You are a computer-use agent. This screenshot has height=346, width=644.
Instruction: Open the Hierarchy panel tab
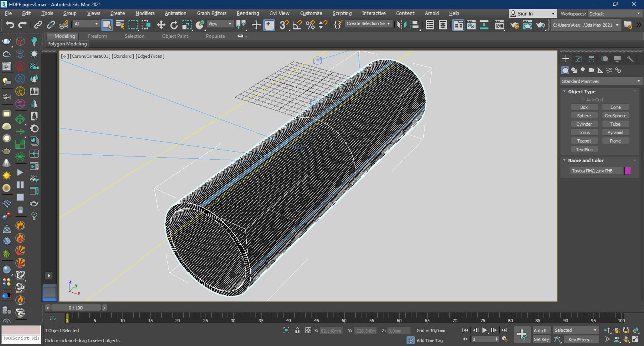(591, 59)
